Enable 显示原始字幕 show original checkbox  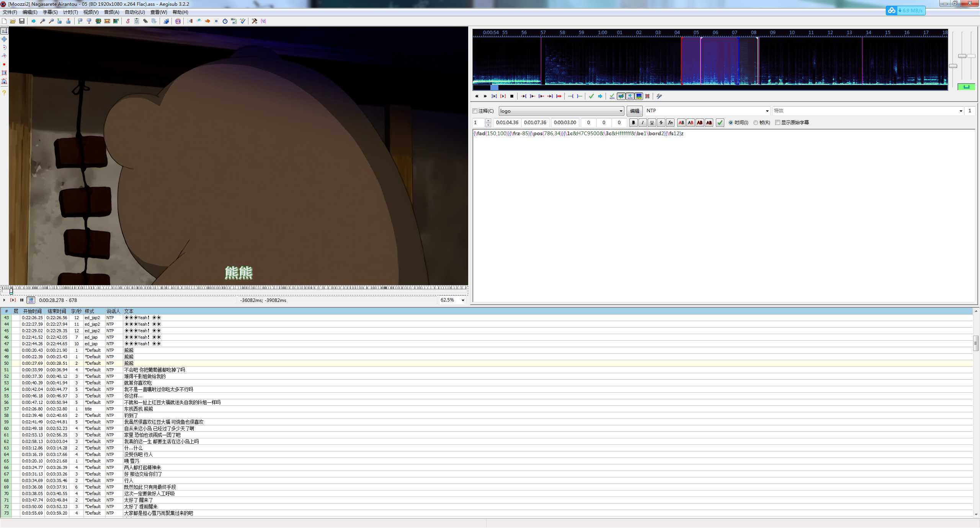[792, 123]
